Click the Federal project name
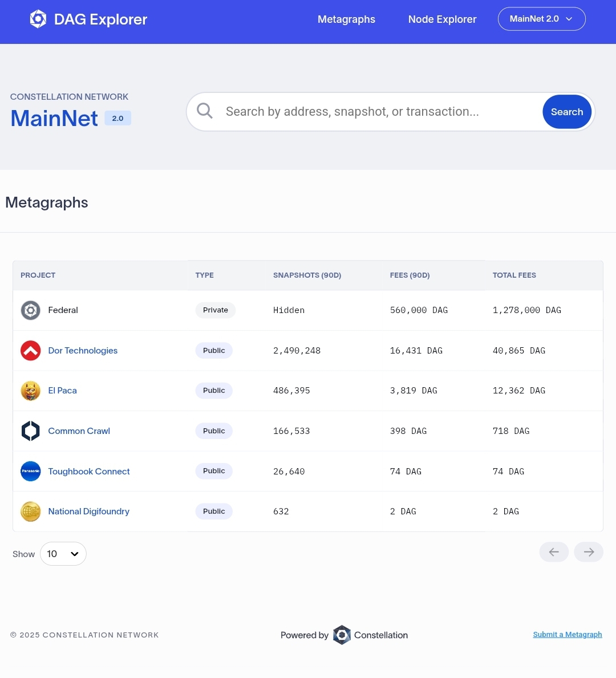Image resolution: width=616 pixels, height=678 pixels. pos(63,310)
